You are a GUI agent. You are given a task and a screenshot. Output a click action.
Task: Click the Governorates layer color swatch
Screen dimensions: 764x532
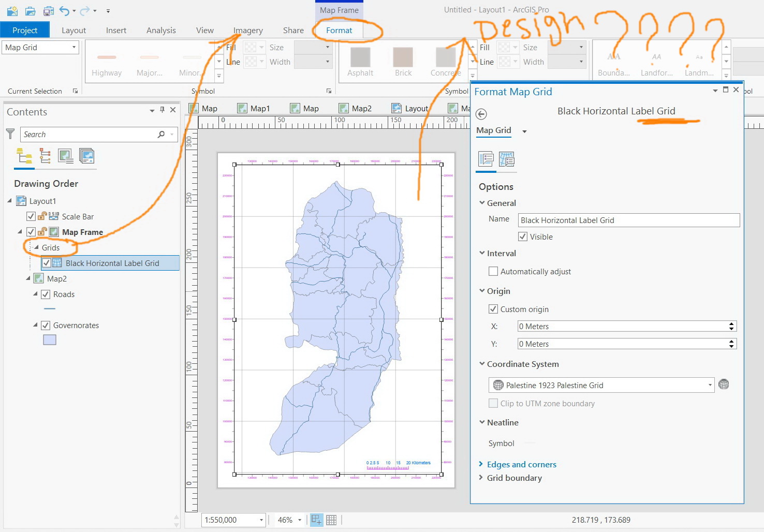(50, 340)
